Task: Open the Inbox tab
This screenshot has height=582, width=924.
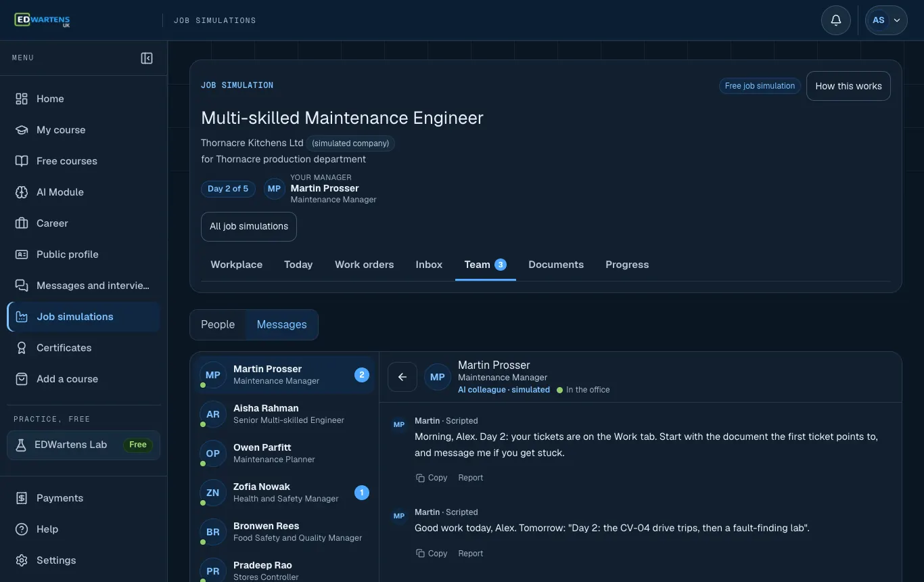Action: tap(429, 265)
